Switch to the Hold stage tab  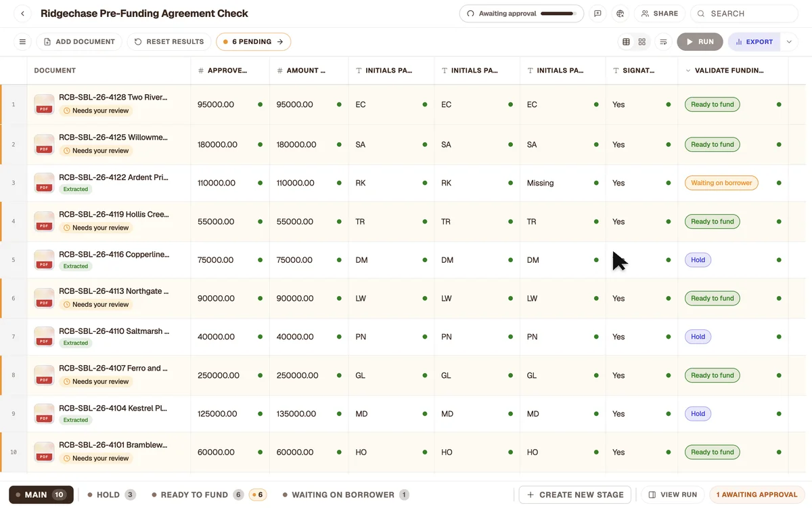tap(112, 494)
